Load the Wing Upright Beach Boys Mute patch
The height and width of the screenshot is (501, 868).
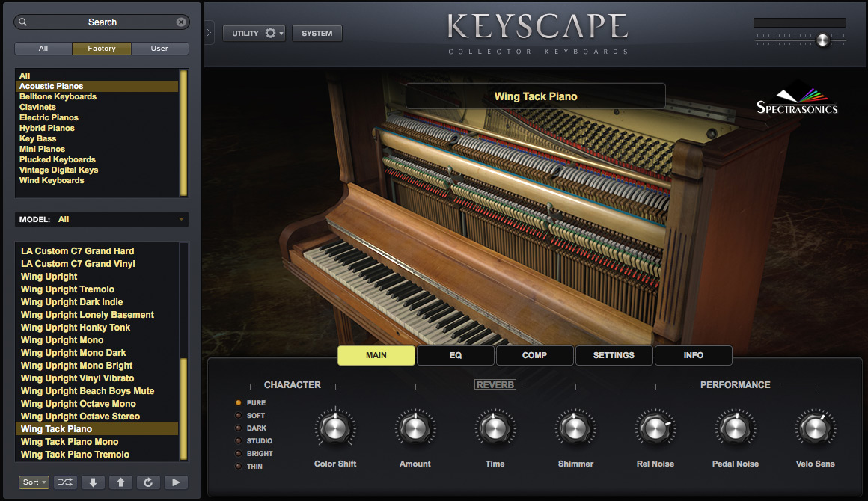(x=97, y=390)
